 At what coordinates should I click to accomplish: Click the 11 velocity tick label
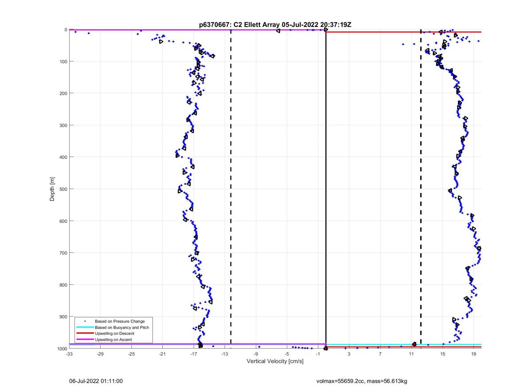point(411,354)
